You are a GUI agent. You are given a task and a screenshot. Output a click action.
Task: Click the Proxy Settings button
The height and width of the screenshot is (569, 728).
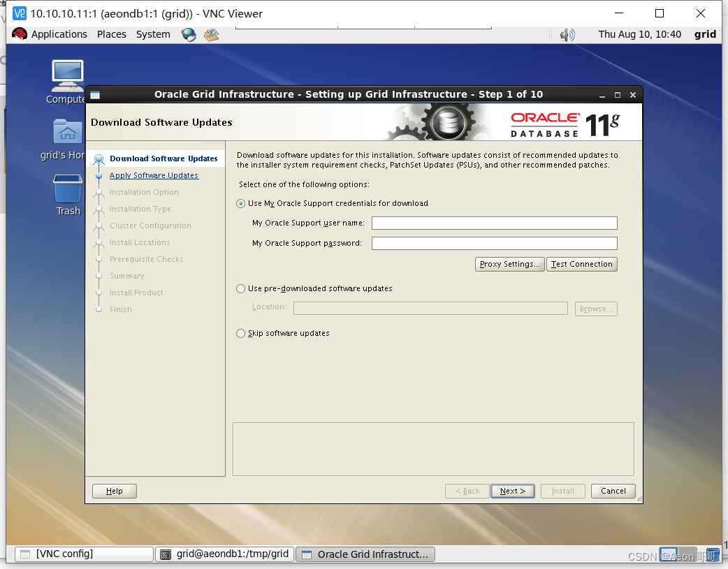[x=509, y=264]
